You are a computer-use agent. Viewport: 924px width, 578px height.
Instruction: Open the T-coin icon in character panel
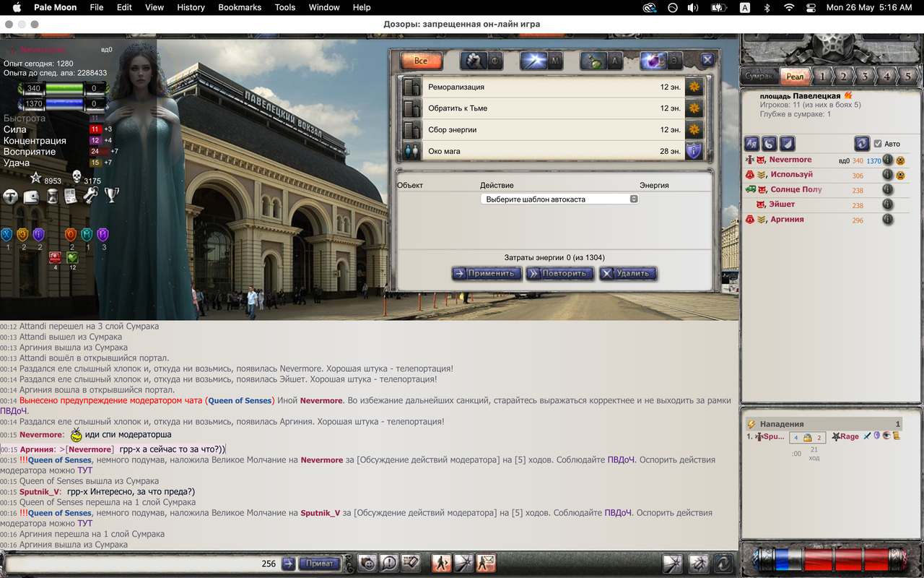tap(10, 196)
